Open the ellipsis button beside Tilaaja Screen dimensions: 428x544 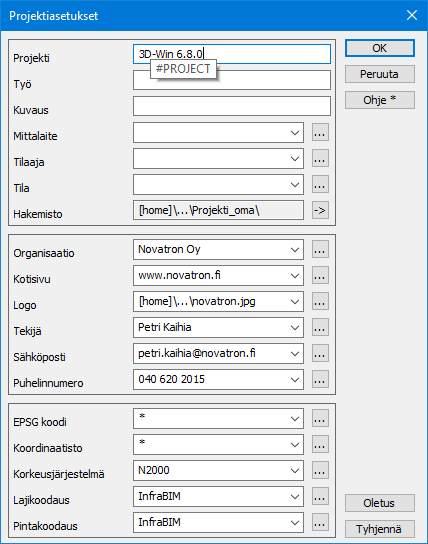point(320,158)
